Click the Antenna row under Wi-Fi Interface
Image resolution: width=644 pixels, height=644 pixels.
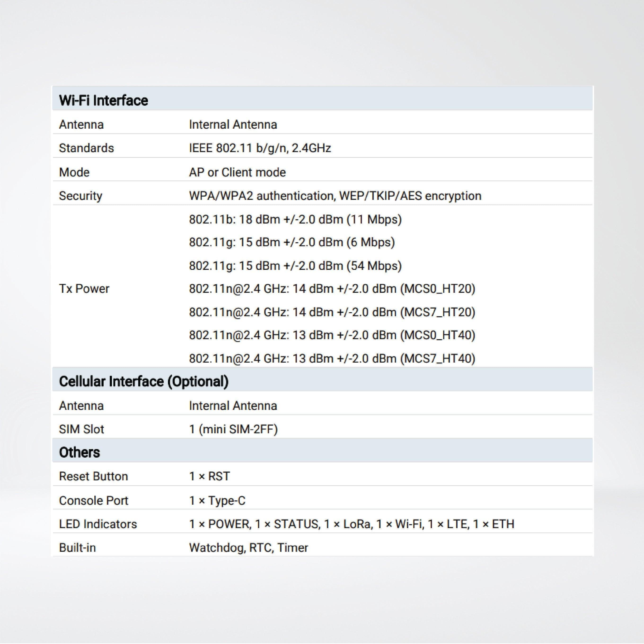pyautogui.click(x=81, y=124)
